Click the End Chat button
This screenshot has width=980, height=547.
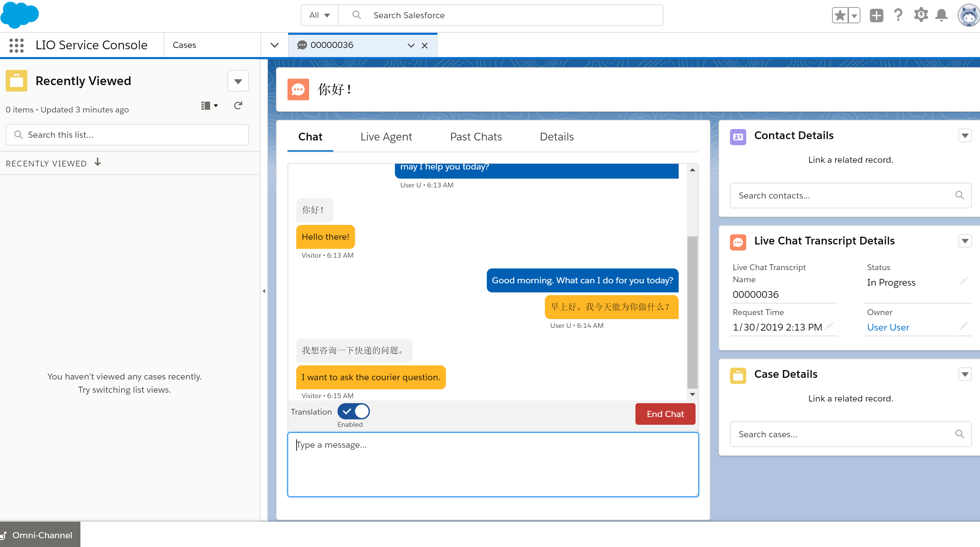[x=665, y=414]
